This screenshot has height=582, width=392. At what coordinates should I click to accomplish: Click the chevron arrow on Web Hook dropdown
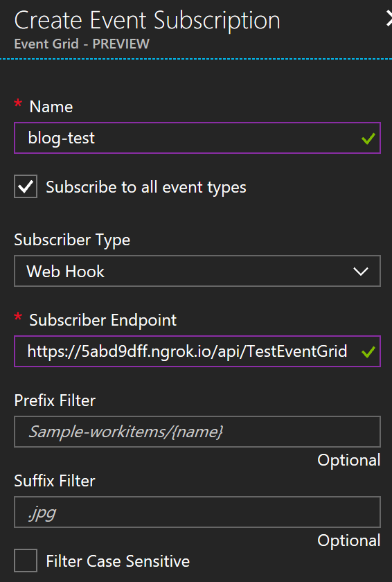361,272
